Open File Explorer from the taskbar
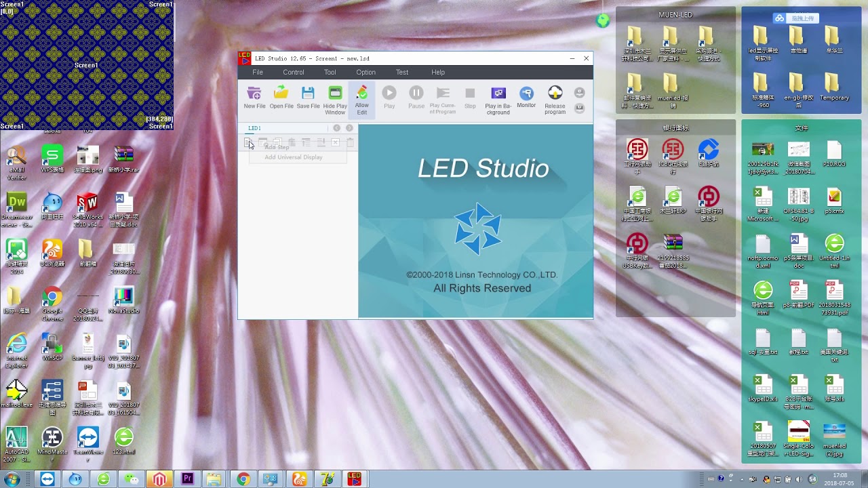 pos(214,479)
